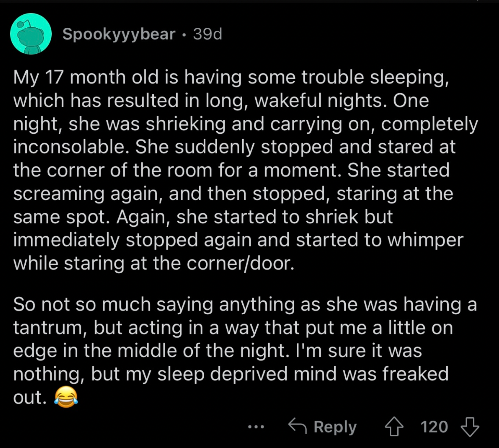Click the dot separator beside the username
Screen dimensions: 499x448
[184, 35]
